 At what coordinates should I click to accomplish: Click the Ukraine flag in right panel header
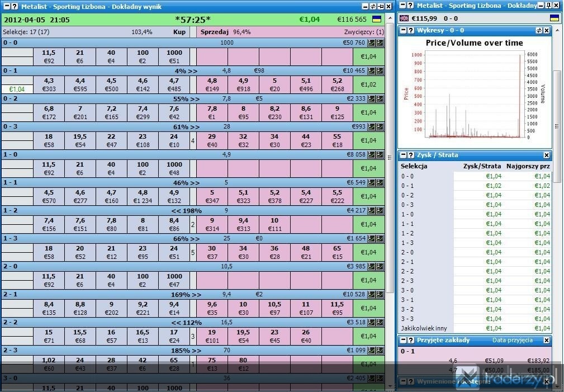click(x=554, y=18)
